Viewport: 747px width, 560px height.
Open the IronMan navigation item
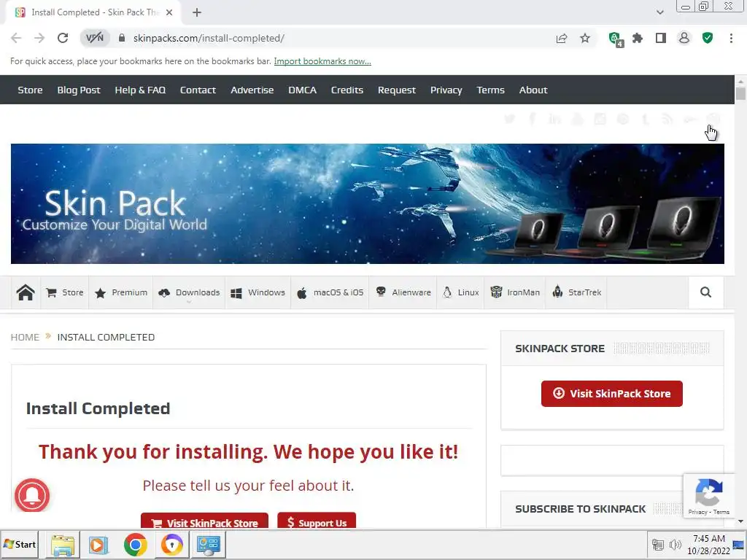514,292
